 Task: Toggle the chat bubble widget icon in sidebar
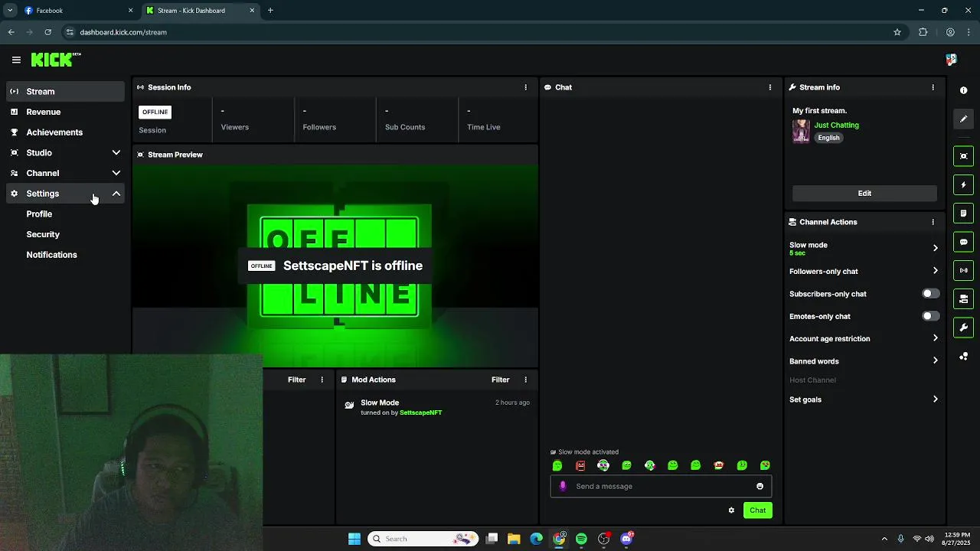[x=963, y=242]
